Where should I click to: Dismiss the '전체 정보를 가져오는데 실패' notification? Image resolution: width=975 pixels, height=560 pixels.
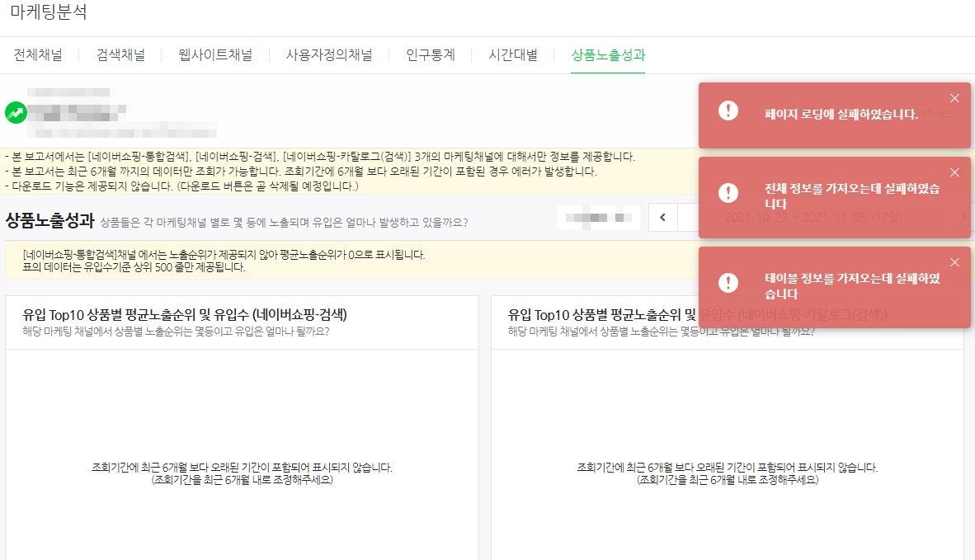(x=954, y=172)
